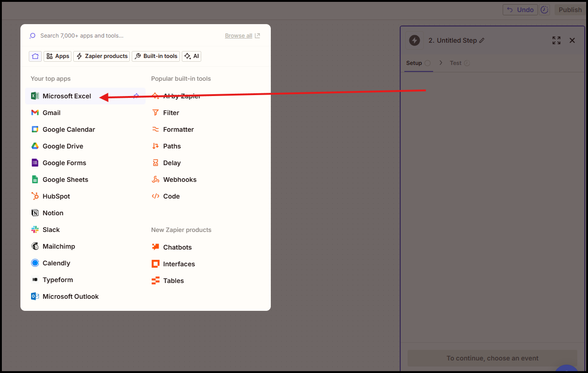Click the Interfaces square icon

[x=155, y=264]
